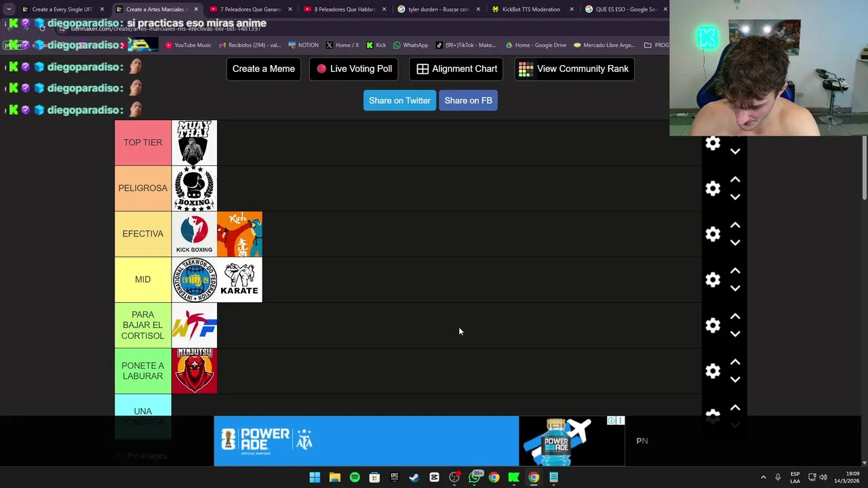Switch to 8 Peleadores Que Hablaron tab
Screen dimensions: 868x488
[x=344, y=9]
